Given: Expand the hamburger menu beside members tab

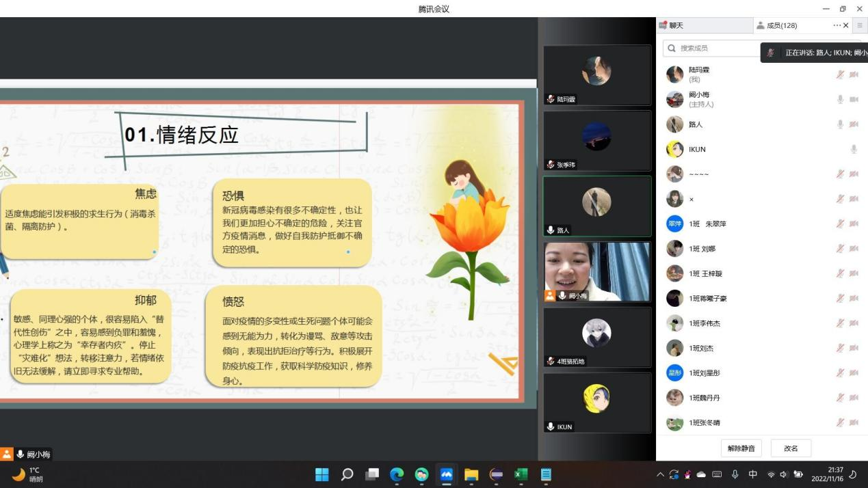Looking at the screenshot, I should point(860,25).
